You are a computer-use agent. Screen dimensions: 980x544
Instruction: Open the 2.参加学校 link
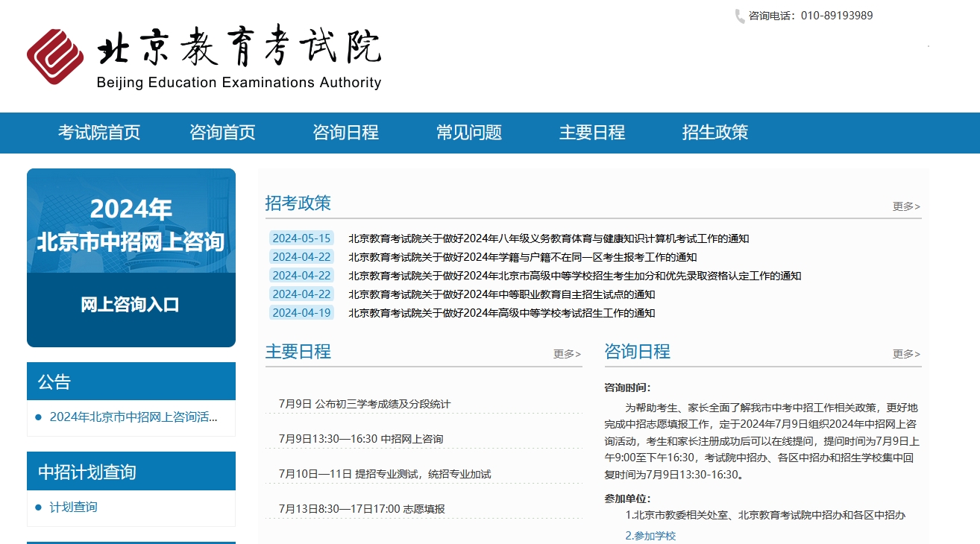pyautogui.click(x=650, y=536)
